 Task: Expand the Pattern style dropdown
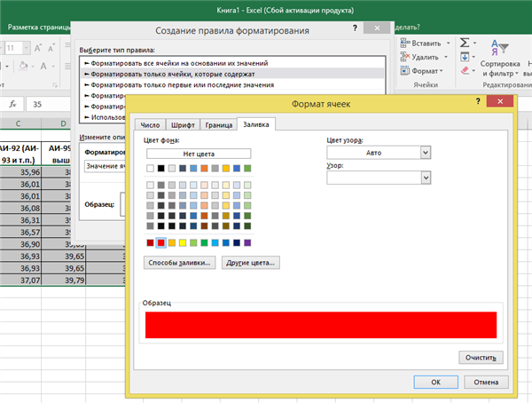click(426, 178)
